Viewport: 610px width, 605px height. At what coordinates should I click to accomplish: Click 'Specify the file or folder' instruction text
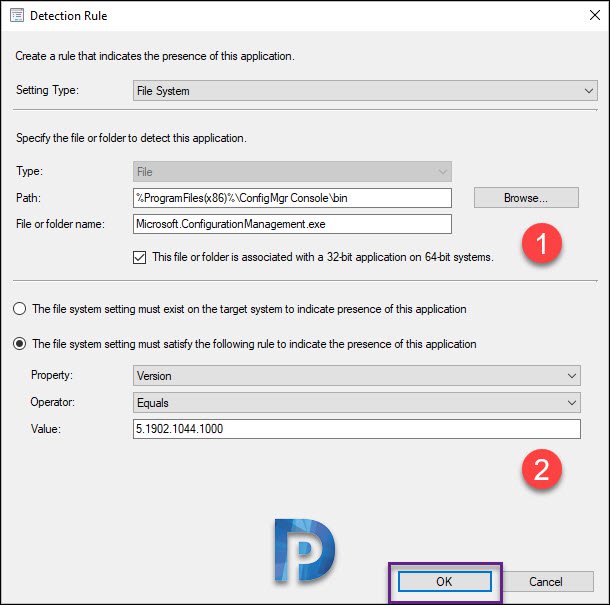click(131, 138)
